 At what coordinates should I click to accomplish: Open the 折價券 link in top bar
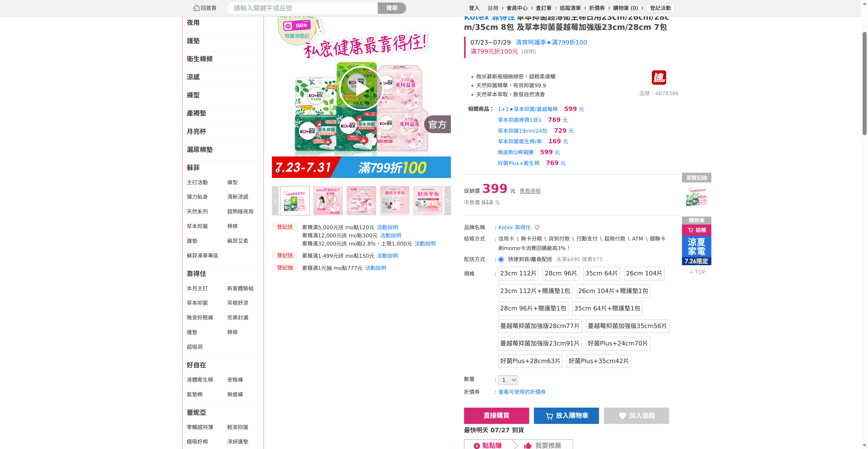point(597,8)
